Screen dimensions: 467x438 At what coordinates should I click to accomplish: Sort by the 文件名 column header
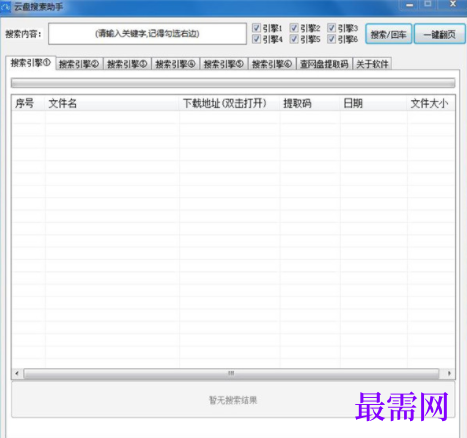112,103
